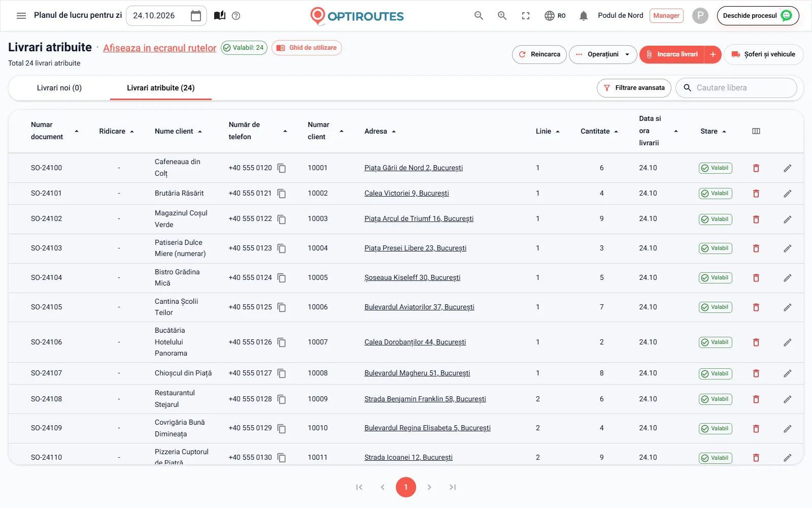Sort by Cantitate column
The image size is (812, 508).
pos(599,131)
